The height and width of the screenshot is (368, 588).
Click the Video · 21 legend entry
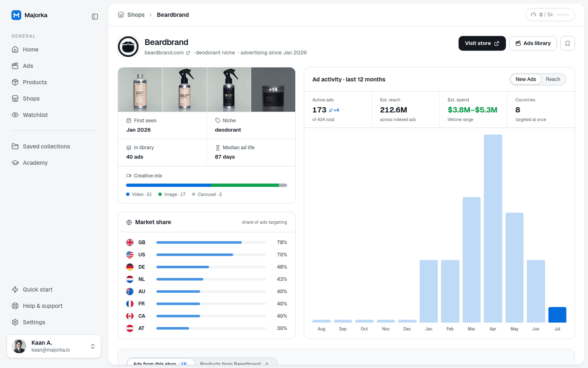click(x=139, y=194)
